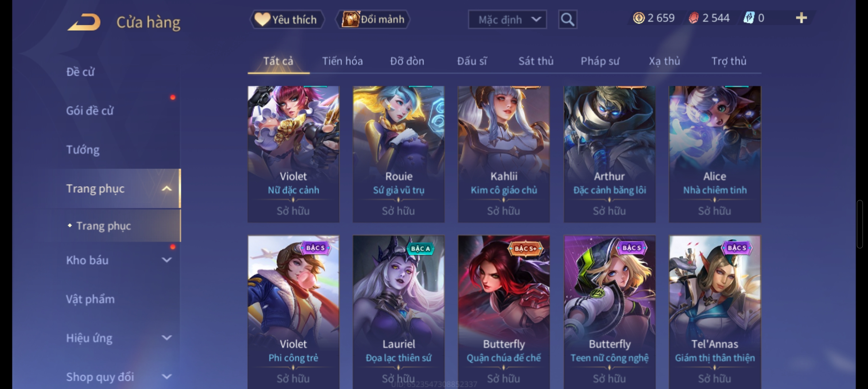Open the search magnifier icon
This screenshot has width=868, height=389.
pos(567,19)
